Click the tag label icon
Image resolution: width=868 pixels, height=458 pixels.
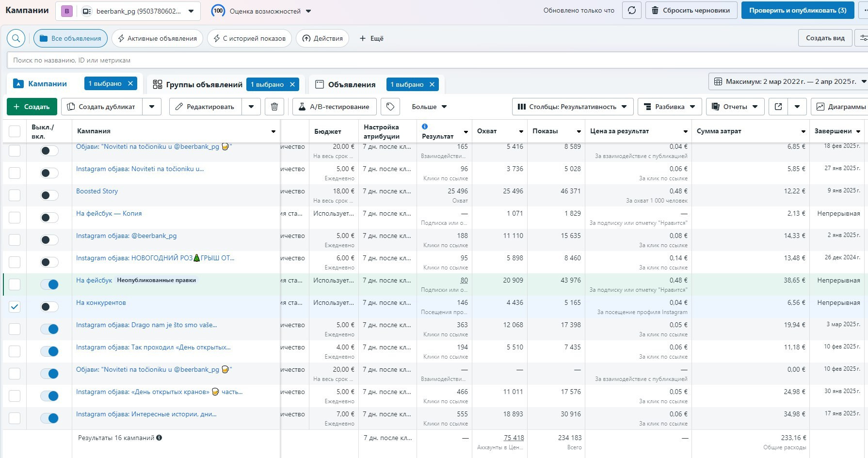click(x=390, y=107)
